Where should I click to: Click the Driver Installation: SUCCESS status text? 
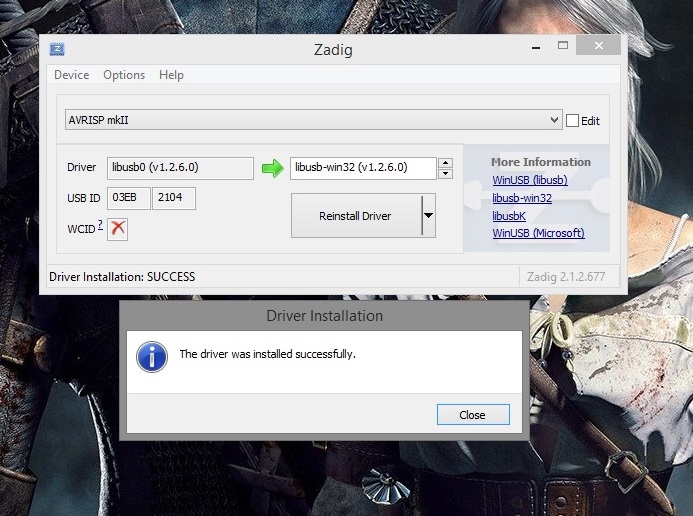click(122, 277)
